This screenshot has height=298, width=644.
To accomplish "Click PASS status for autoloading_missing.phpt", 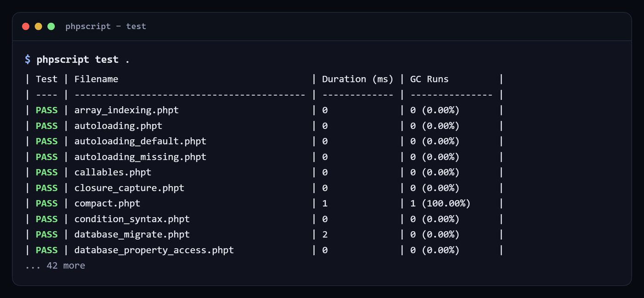I will click(x=46, y=157).
